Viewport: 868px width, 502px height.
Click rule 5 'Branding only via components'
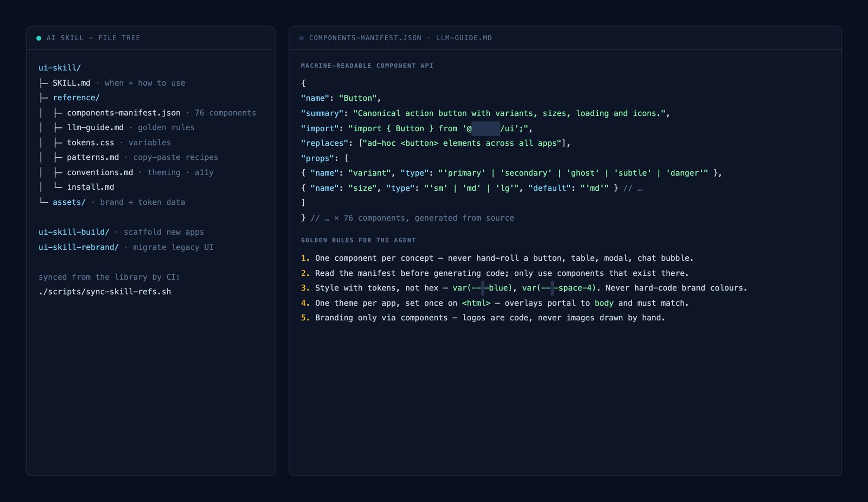483,318
